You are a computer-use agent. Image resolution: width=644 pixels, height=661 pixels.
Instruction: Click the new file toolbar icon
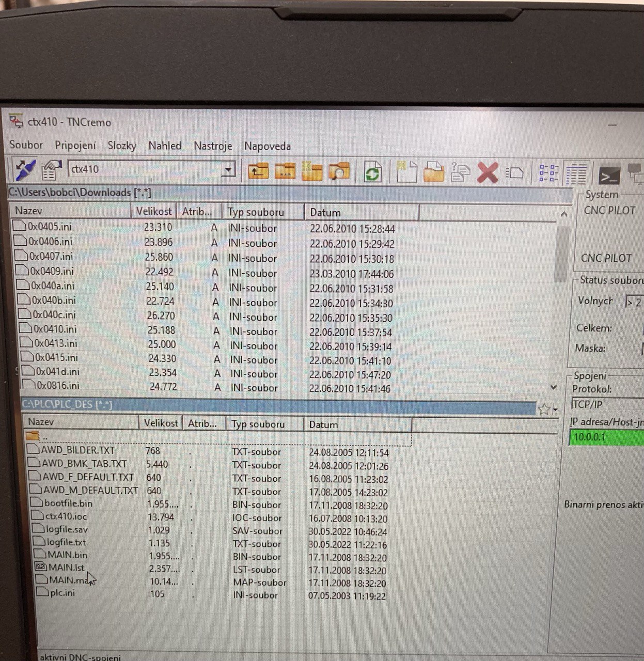tap(406, 172)
